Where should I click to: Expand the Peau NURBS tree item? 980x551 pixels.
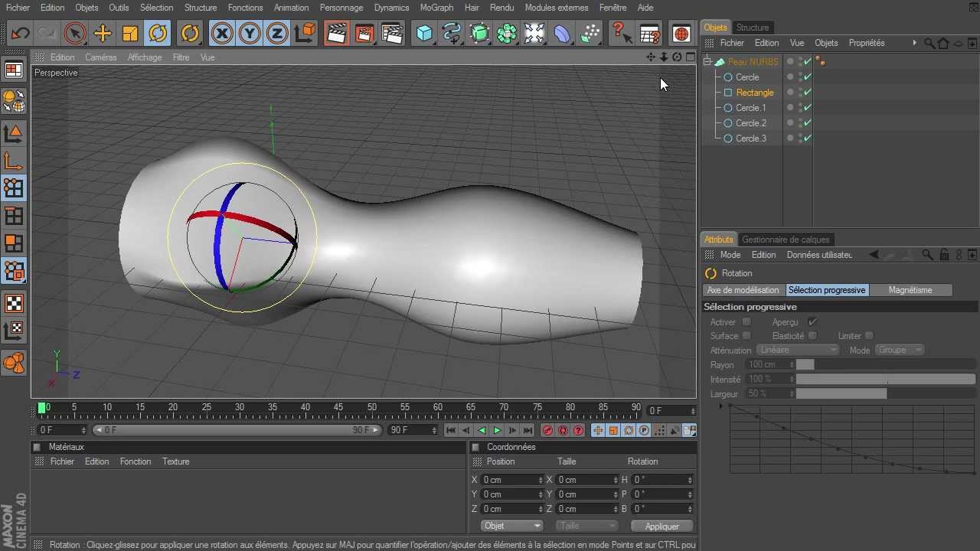pyautogui.click(x=707, y=62)
